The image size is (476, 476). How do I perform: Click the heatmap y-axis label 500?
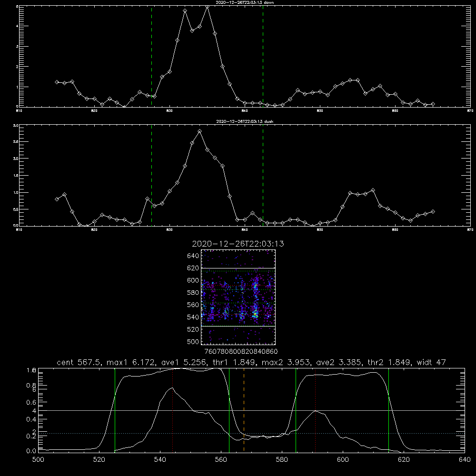coord(193,341)
